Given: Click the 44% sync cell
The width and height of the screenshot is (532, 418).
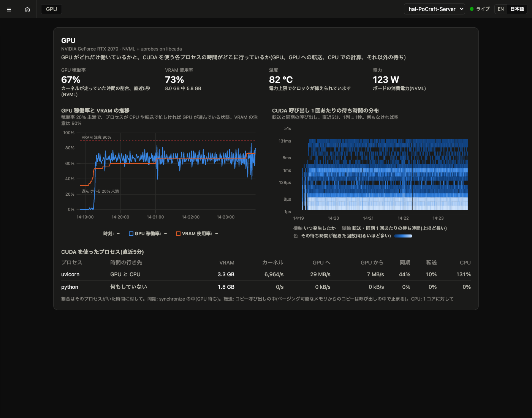Looking at the screenshot, I should 405,274.
